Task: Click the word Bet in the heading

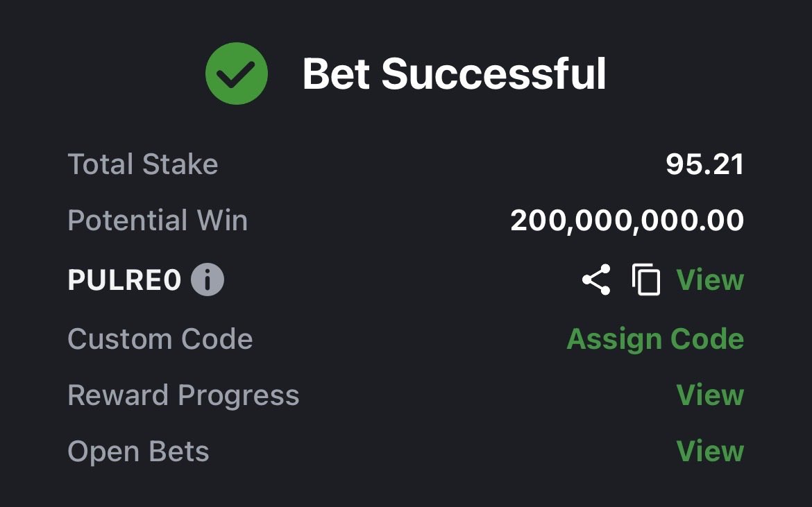Action: [335, 74]
